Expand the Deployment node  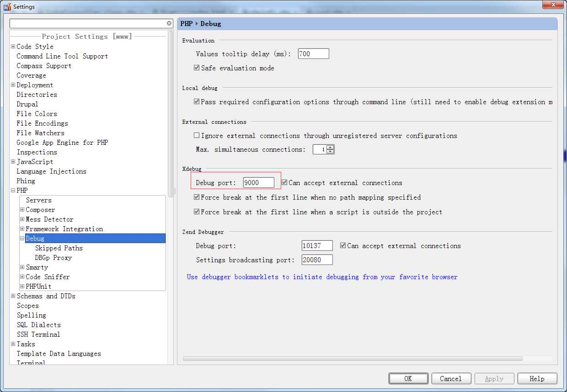(13, 85)
